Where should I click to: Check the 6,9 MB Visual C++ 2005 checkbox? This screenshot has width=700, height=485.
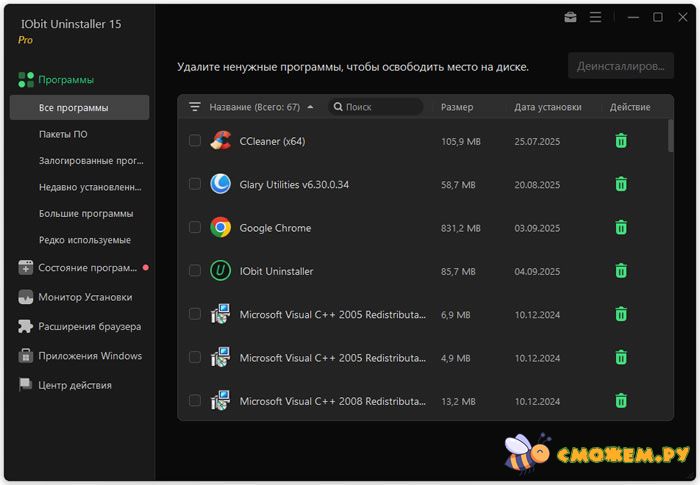coord(195,314)
